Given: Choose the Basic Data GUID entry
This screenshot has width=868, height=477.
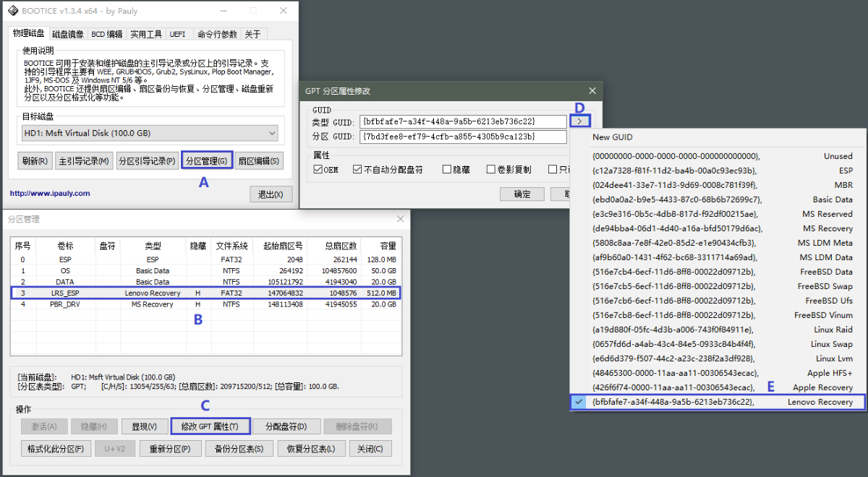Looking at the screenshot, I should coord(718,199).
